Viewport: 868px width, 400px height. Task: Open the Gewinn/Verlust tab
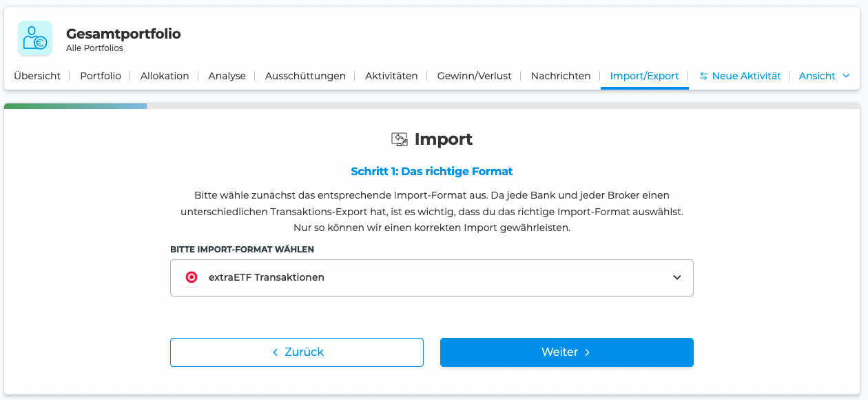pos(475,76)
